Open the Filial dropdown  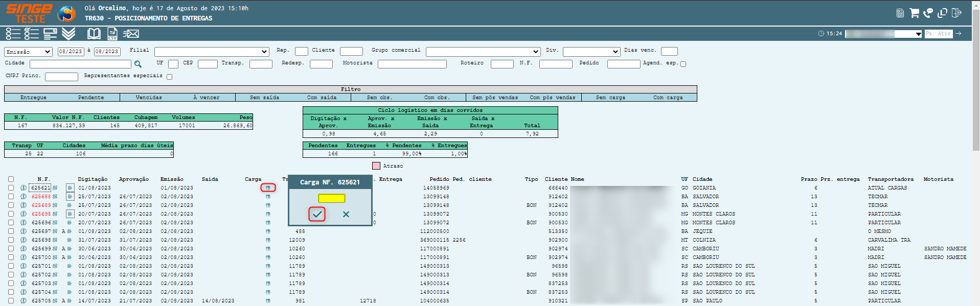[212, 52]
